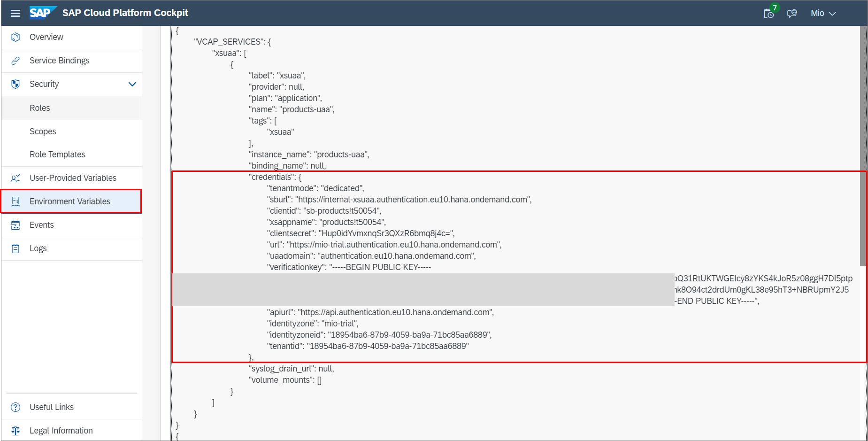The image size is (868, 441).
Task: Click the Useful Links question-mark icon
Action: coord(15,407)
